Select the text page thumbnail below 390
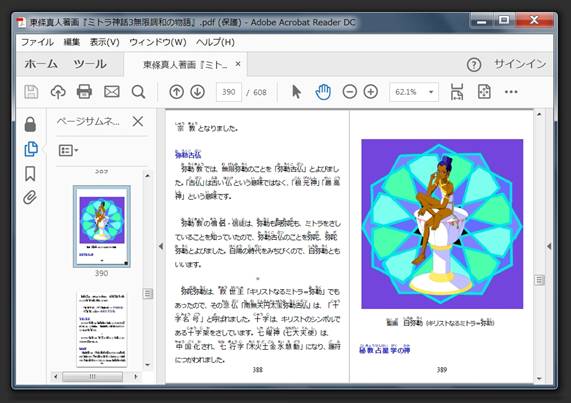Image resolution: width=571 pixels, height=403 pixels. pos(102,328)
